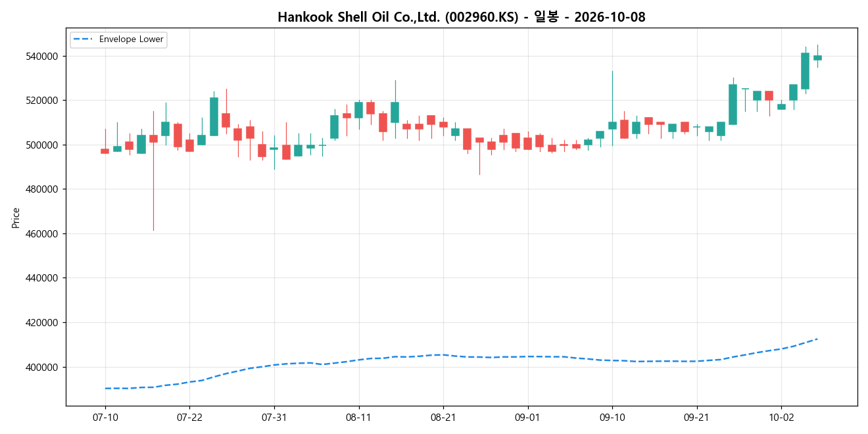868x434 pixels.
Task: Click the red candle with wick down to 461000
Action: pyautogui.click(x=153, y=139)
